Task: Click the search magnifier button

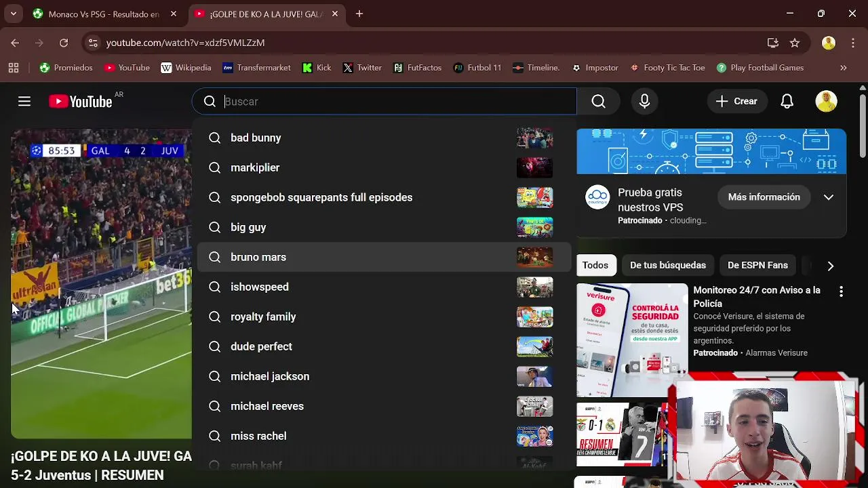Action: (598, 102)
